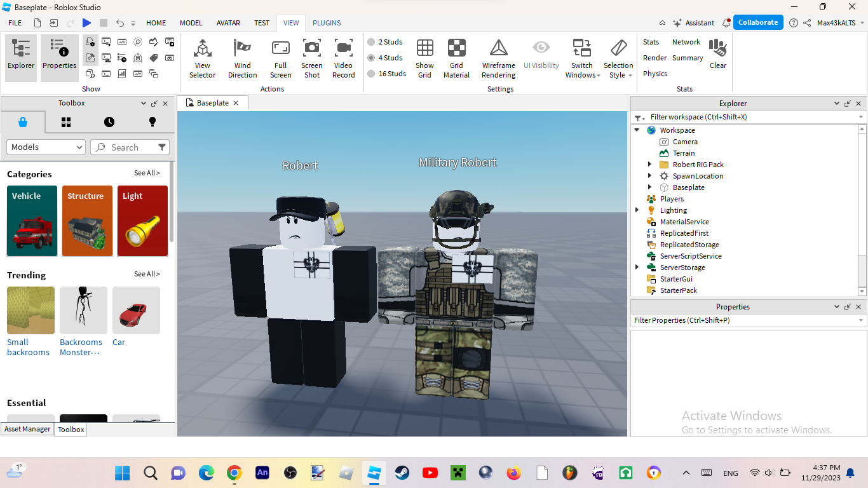Switch to the MODEL ribbon tab
Viewport: 868px width, 488px height.
191,23
